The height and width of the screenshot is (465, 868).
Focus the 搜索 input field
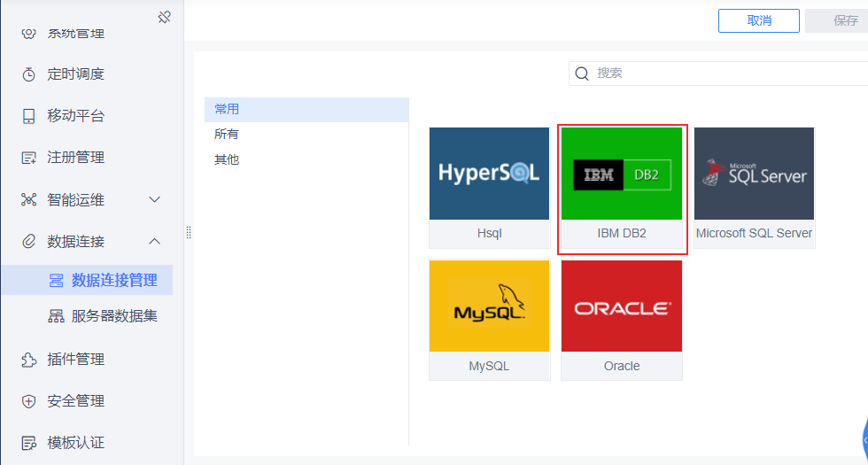point(718,74)
